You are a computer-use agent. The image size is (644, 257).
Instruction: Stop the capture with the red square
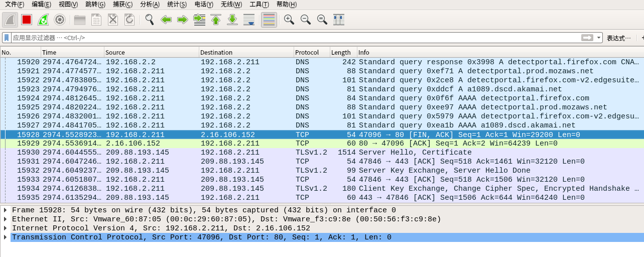tap(27, 20)
